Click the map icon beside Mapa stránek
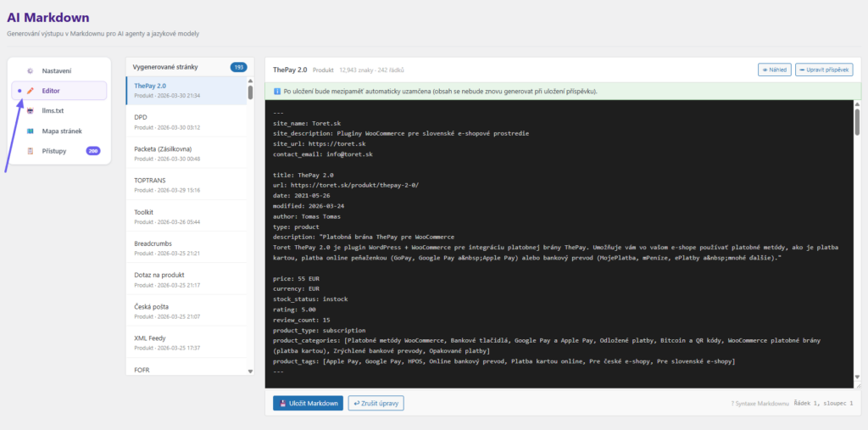 click(x=31, y=131)
